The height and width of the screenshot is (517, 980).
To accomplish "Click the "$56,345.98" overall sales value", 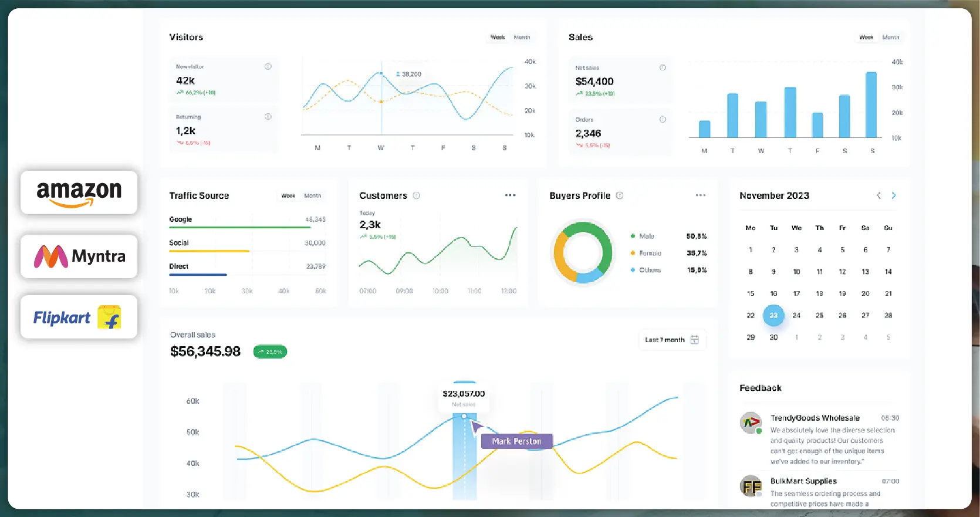I will pyautogui.click(x=205, y=352).
